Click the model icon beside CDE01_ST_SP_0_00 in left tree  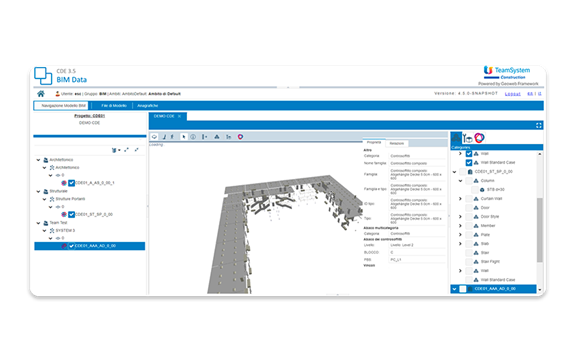click(x=64, y=214)
